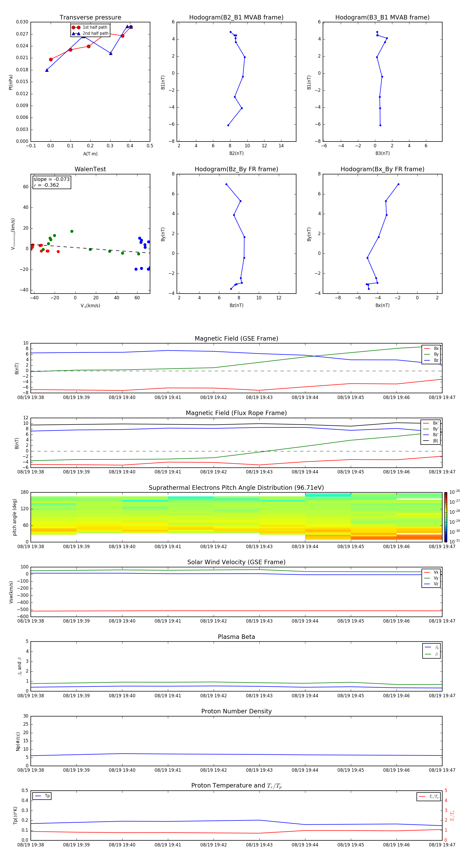The image size is (473, 868).
Task: Select the "1st half path" legend entry
Action: coord(90,27)
